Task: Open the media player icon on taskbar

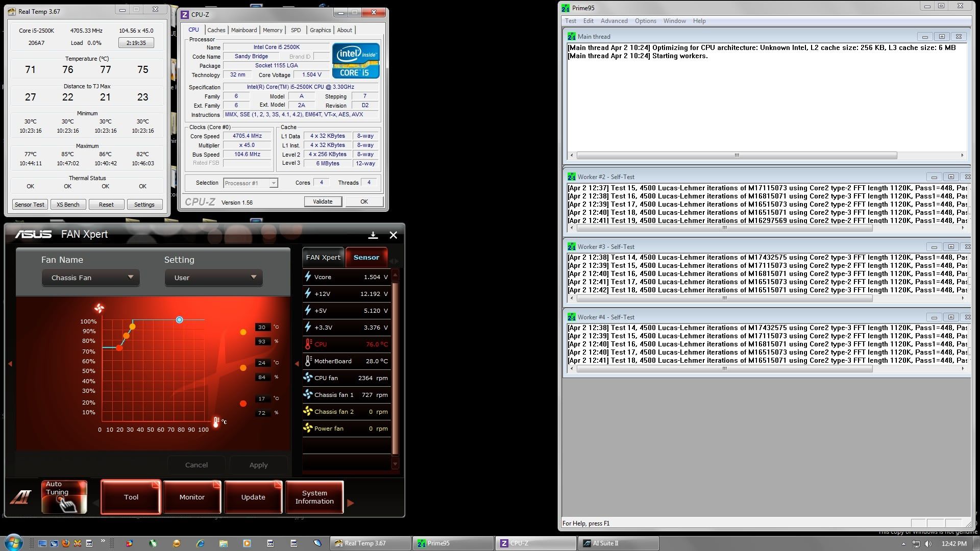Action: (247, 543)
